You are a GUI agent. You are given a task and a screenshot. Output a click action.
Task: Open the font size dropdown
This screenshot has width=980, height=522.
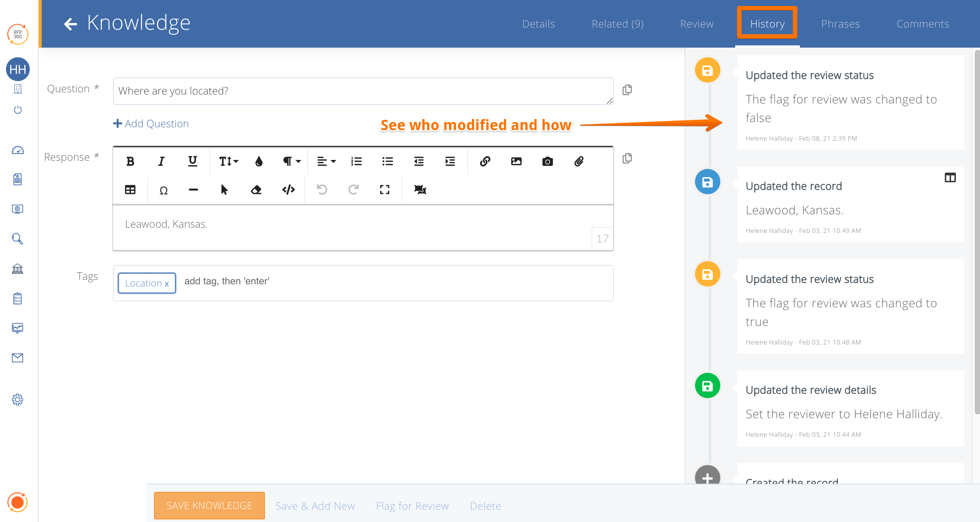click(x=229, y=161)
